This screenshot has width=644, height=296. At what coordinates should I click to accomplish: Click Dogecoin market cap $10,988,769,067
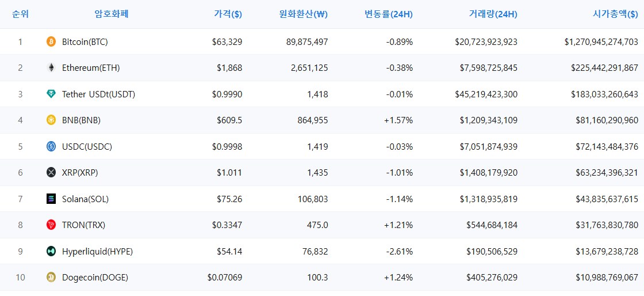(607, 278)
